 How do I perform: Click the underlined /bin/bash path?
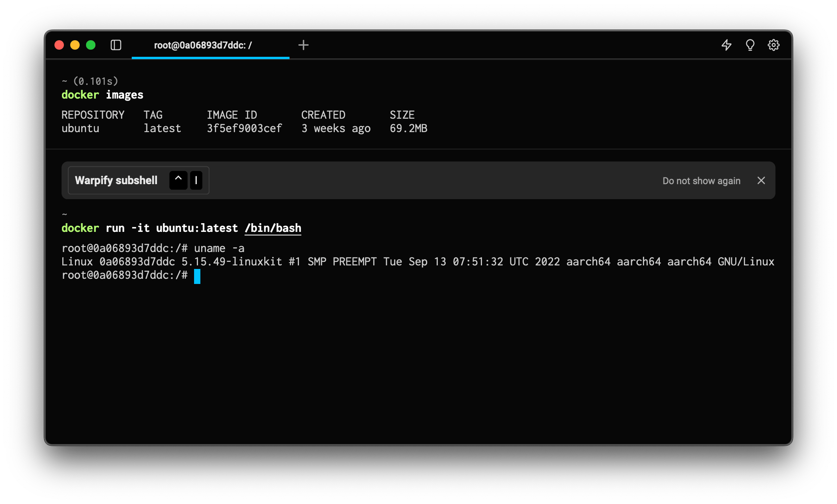[x=273, y=228]
